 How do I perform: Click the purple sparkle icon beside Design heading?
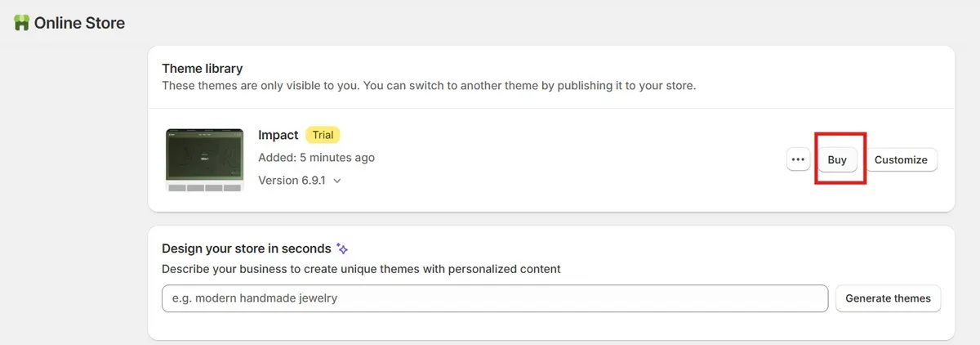click(343, 249)
